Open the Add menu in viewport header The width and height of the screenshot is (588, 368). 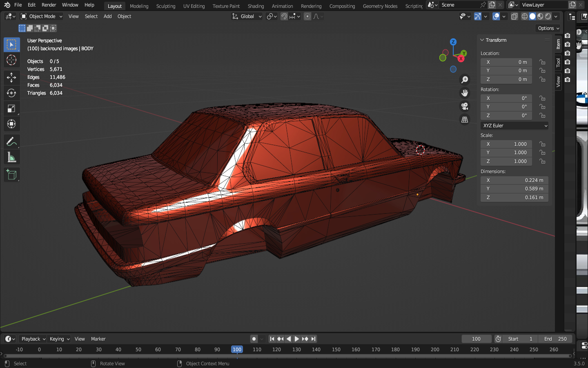click(x=108, y=16)
